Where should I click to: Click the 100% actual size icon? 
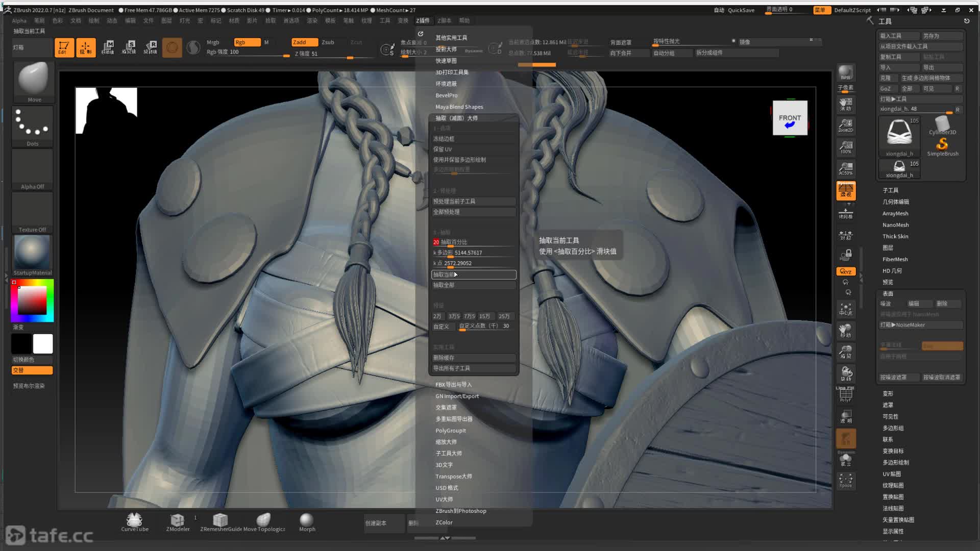846,147
